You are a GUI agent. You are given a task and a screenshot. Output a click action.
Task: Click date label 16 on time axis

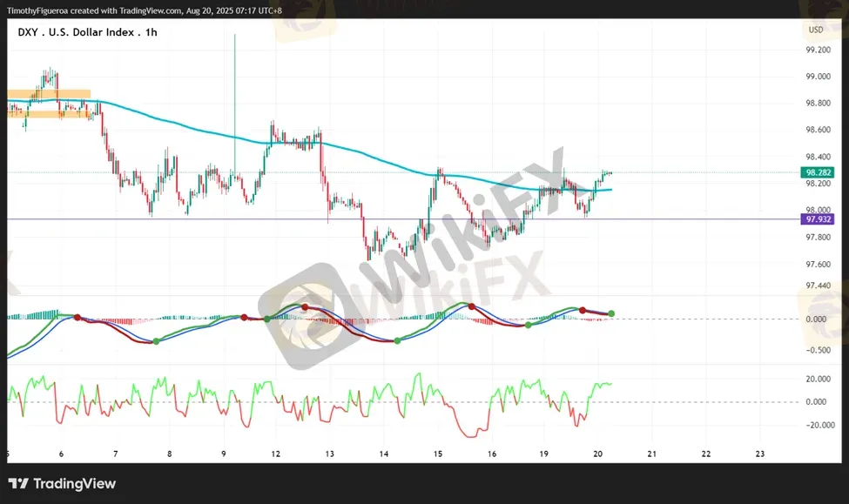[x=492, y=454]
